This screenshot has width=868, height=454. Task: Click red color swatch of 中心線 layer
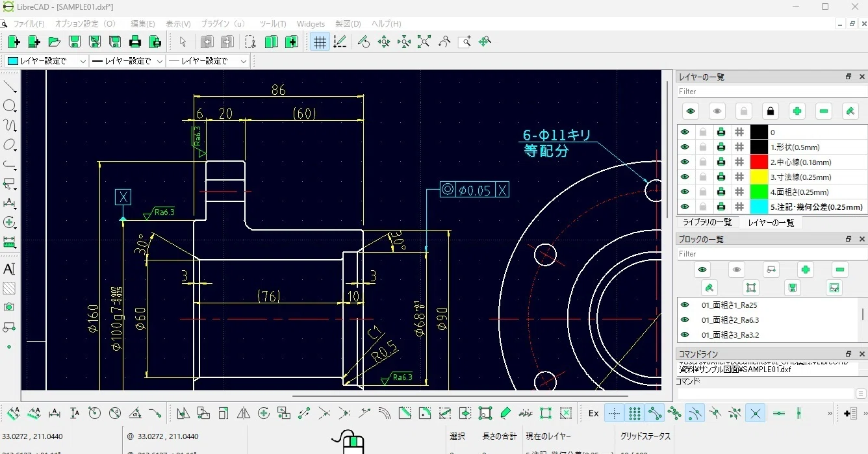759,162
